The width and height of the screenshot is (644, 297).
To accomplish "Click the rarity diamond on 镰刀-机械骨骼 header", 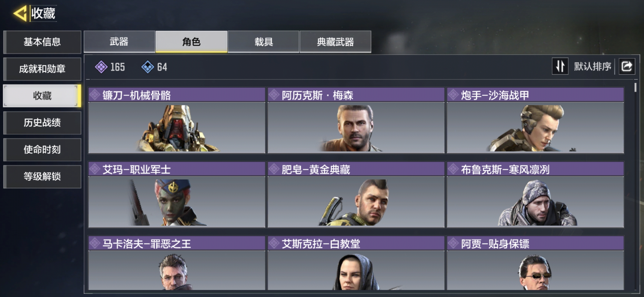I will [95, 95].
